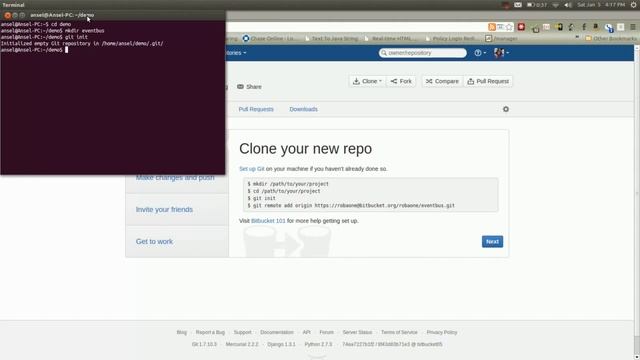Open the battery indicator in top panel
This screenshot has height=360, width=640.
tap(537, 5)
